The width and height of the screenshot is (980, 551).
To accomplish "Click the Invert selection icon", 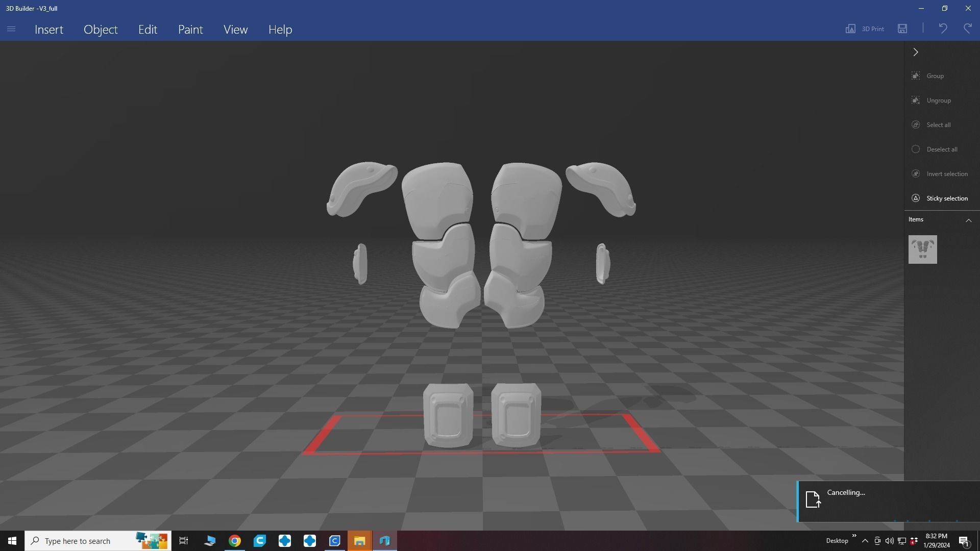I will point(916,174).
